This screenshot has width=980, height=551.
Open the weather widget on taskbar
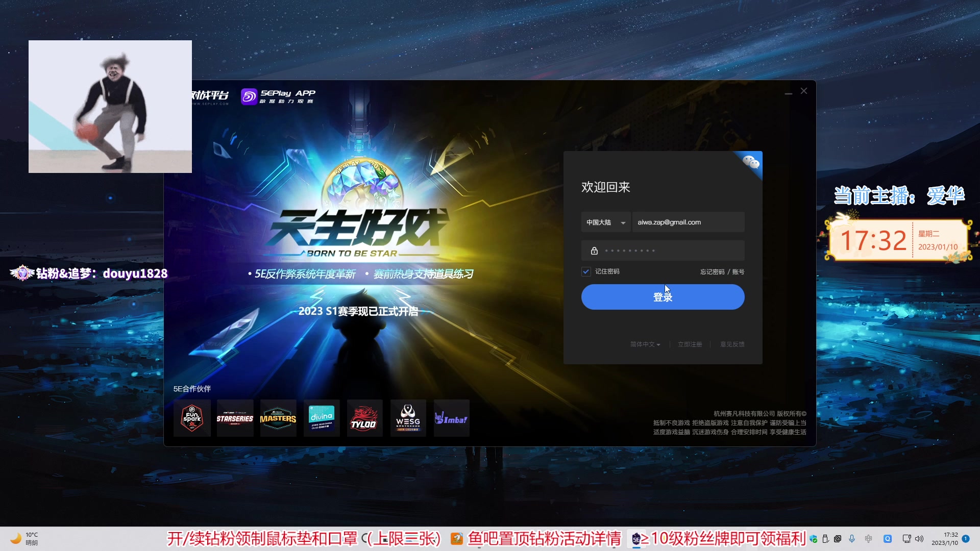pos(24,539)
